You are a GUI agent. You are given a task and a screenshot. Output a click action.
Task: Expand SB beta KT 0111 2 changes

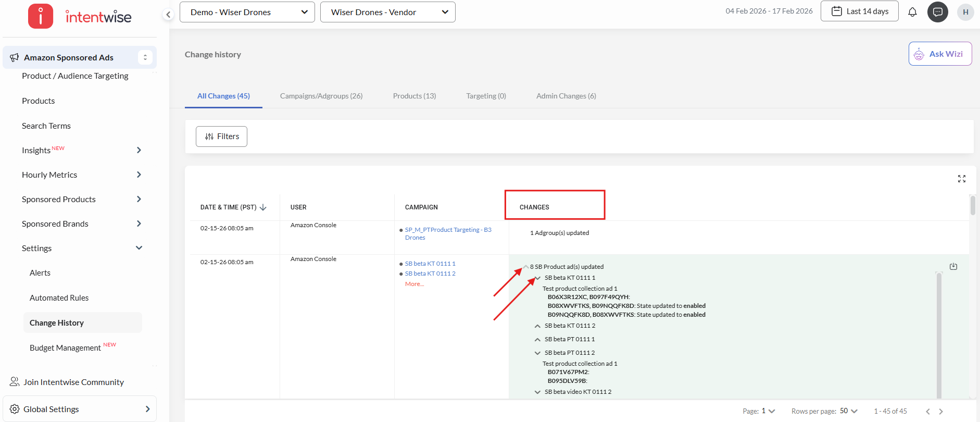(537, 326)
